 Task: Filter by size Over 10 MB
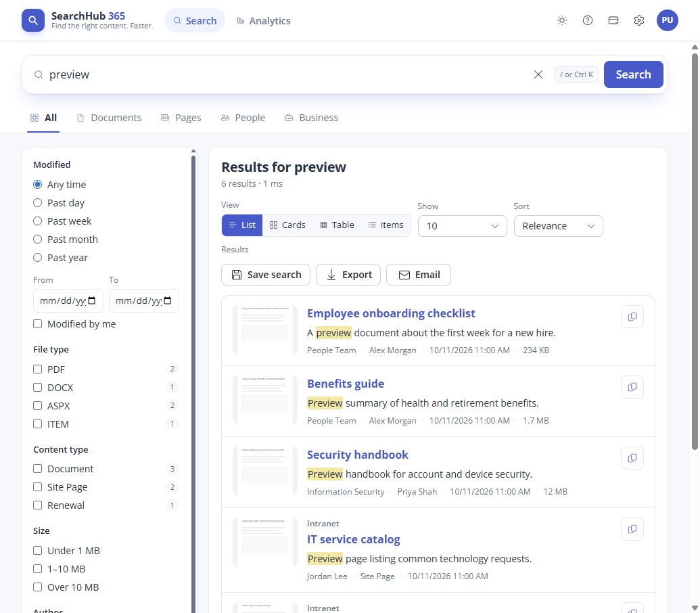pyautogui.click(x=37, y=587)
